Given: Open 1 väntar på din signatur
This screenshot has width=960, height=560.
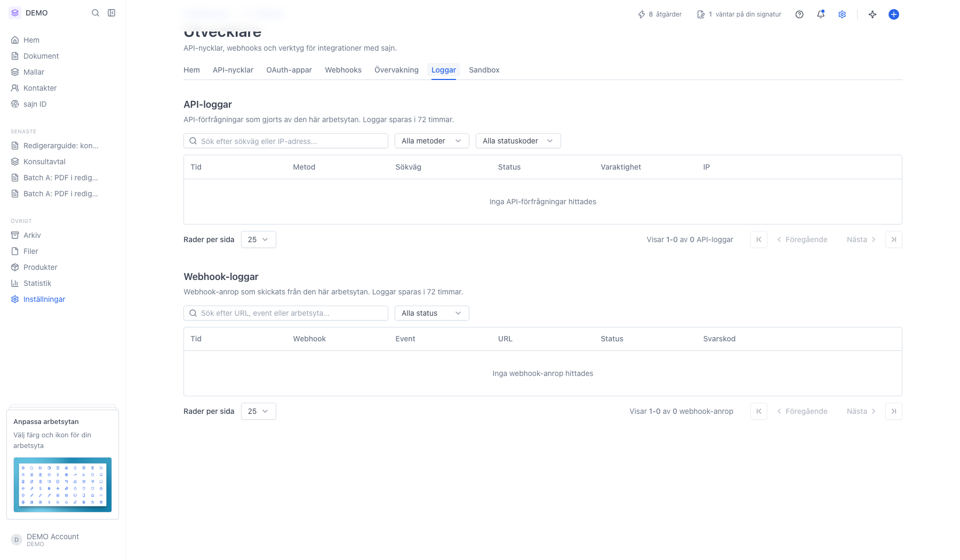Looking at the screenshot, I should pos(739,14).
